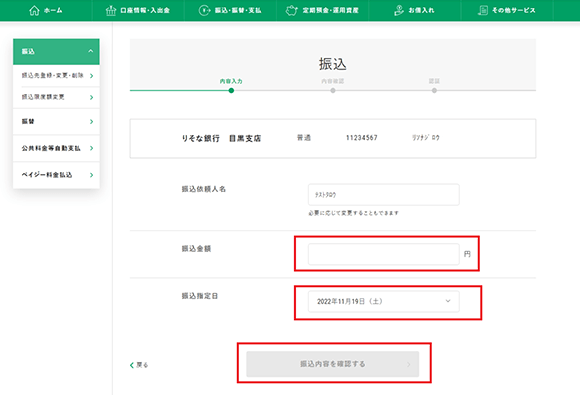This screenshot has height=395, width=580.
Task: Select 公共料金等自動支払 in the sidebar
Action: [x=56, y=148]
